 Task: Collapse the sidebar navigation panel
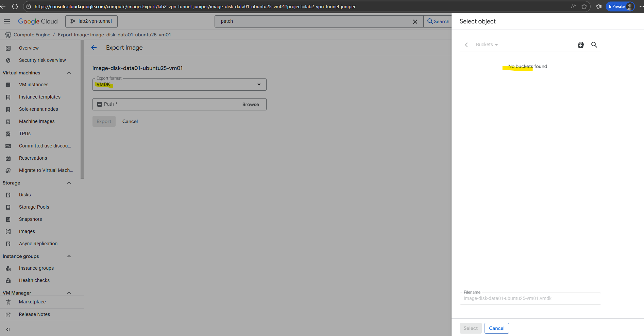coord(8,329)
